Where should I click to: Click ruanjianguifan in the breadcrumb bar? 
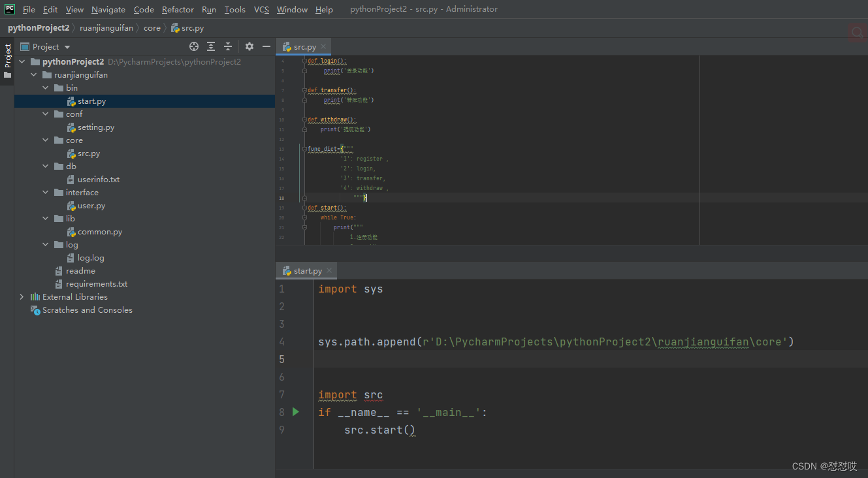(106, 28)
